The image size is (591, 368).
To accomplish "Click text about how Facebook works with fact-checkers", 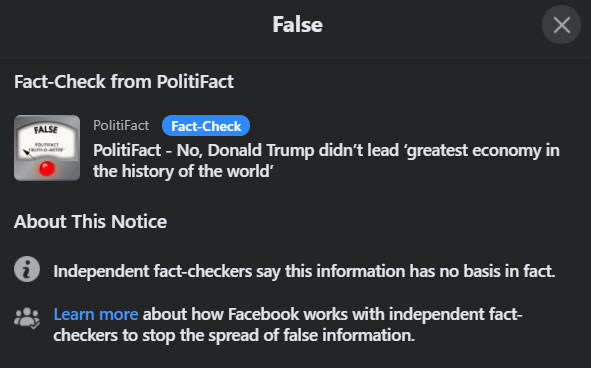I will click(288, 325).
